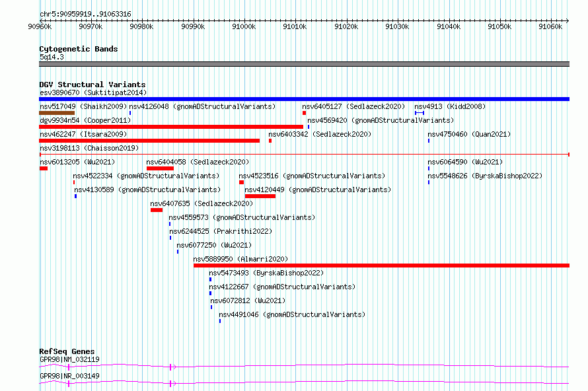Open nsv6013205 (Wu2021) label
Viewport: 588px width, 391px height.
[77, 162]
